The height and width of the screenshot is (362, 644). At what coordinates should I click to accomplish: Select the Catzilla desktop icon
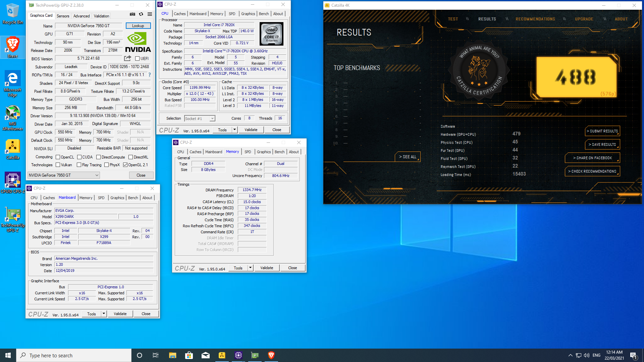click(13, 149)
